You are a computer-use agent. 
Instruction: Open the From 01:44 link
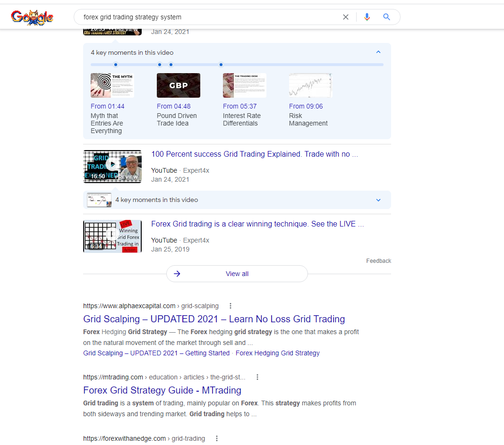(107, 106)
